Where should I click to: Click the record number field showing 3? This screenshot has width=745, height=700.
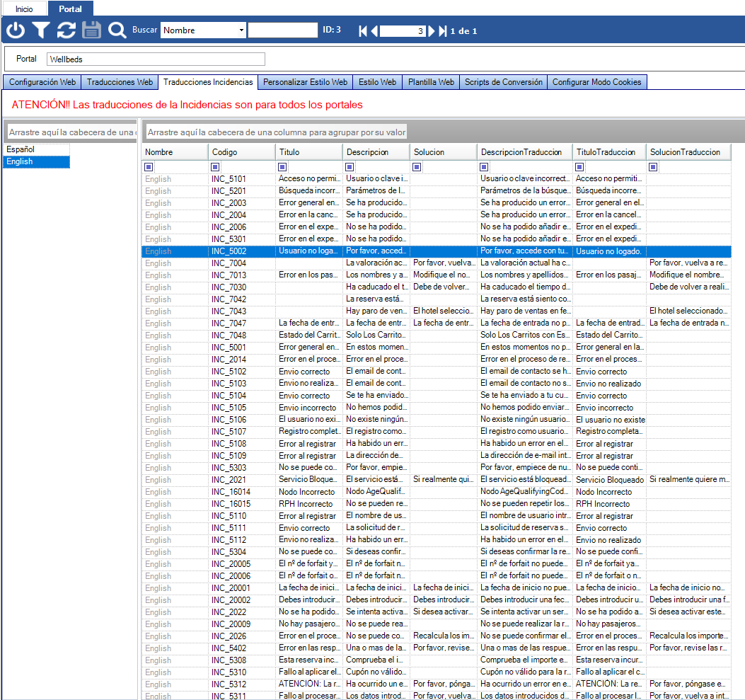coord(403,31)
